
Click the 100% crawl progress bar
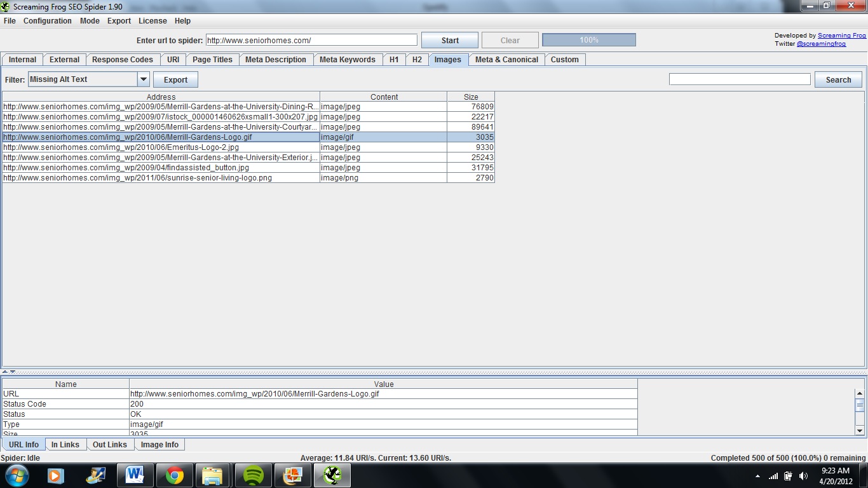(x=589, y=40)
